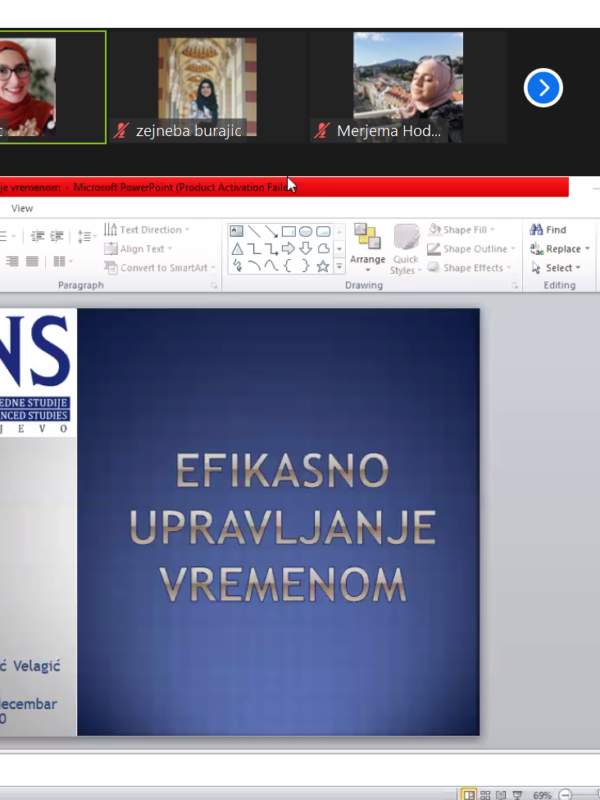Toggle Reading View in status bar
The width and height of the screenshot is (600, 800).
point(502,793)
